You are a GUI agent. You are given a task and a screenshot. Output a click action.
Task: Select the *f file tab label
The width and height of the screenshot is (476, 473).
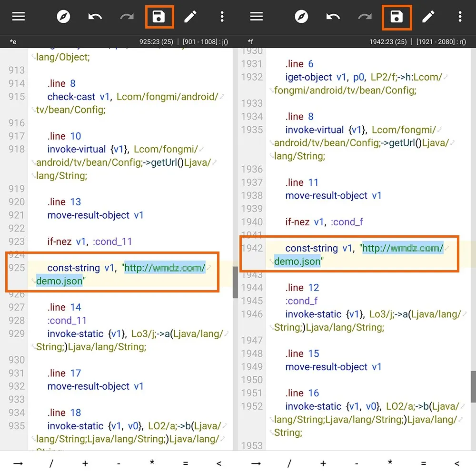[x=250, y=42]
